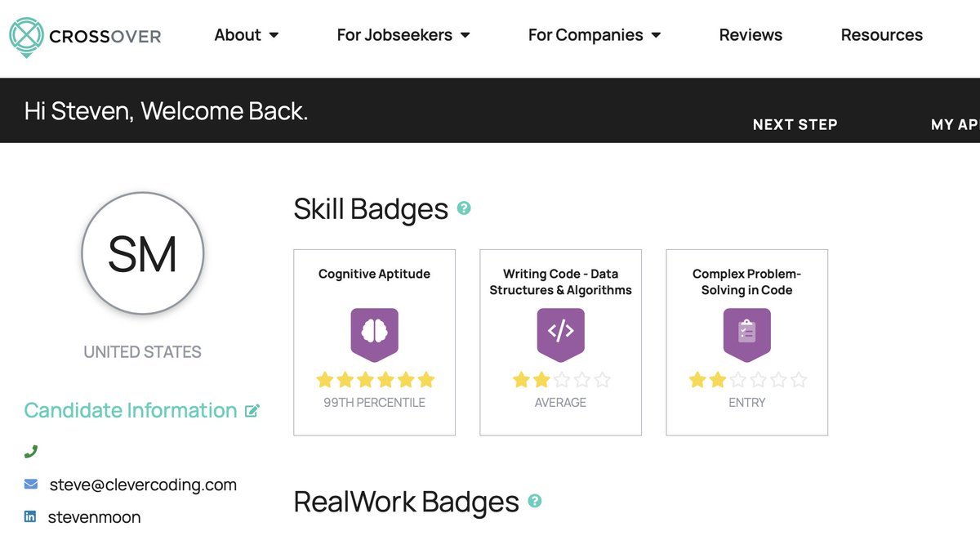
Task: Click the Writing Code badge code icon
Action: point(560,333)
